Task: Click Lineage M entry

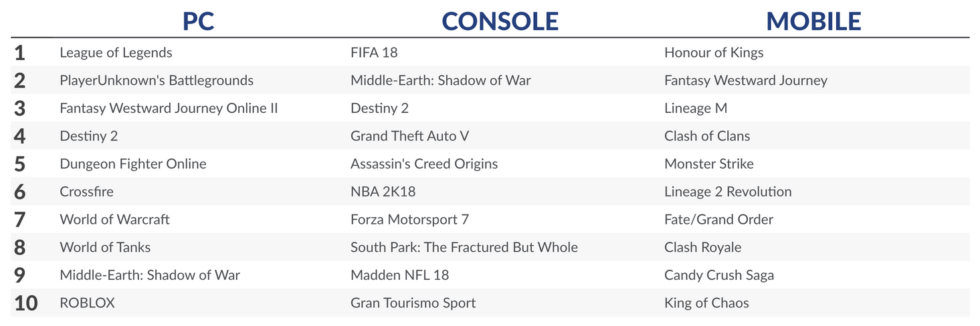Action: pos(696,108)
